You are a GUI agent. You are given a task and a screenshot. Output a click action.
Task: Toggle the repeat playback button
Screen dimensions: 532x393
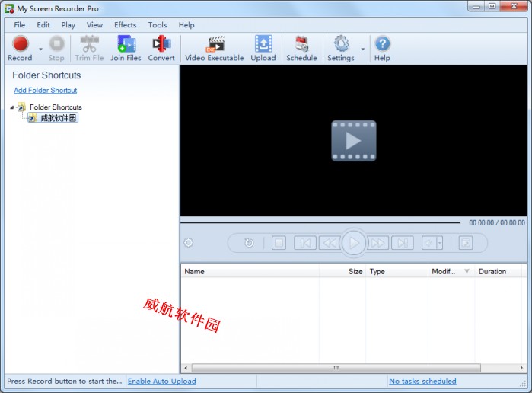(x=249, y=242)
